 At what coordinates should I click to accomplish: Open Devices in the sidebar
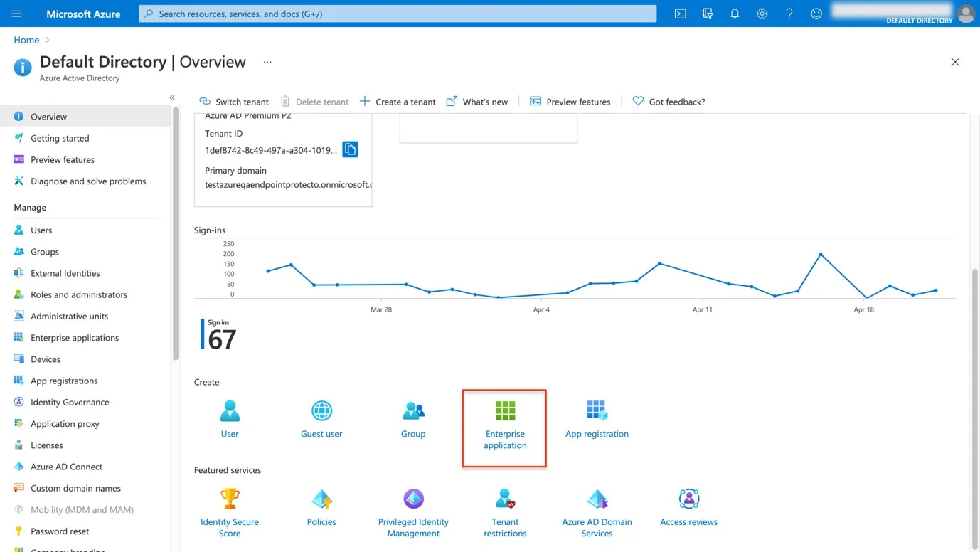tap(85, 359)
